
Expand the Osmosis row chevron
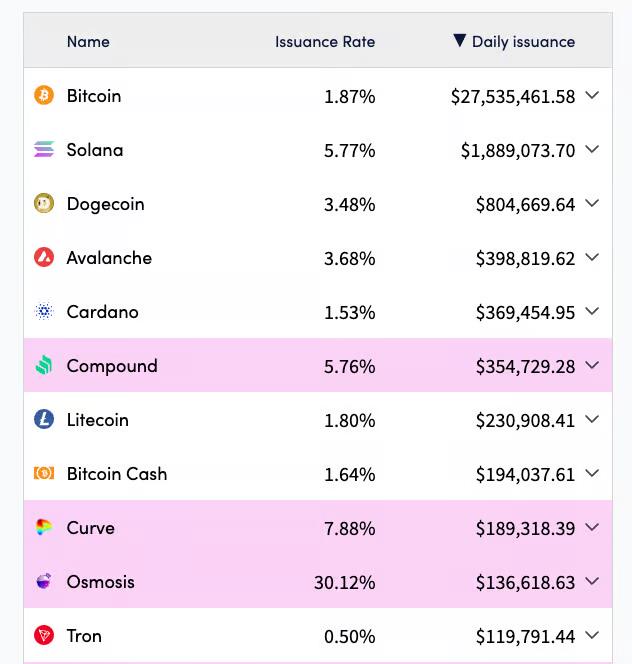592,582
